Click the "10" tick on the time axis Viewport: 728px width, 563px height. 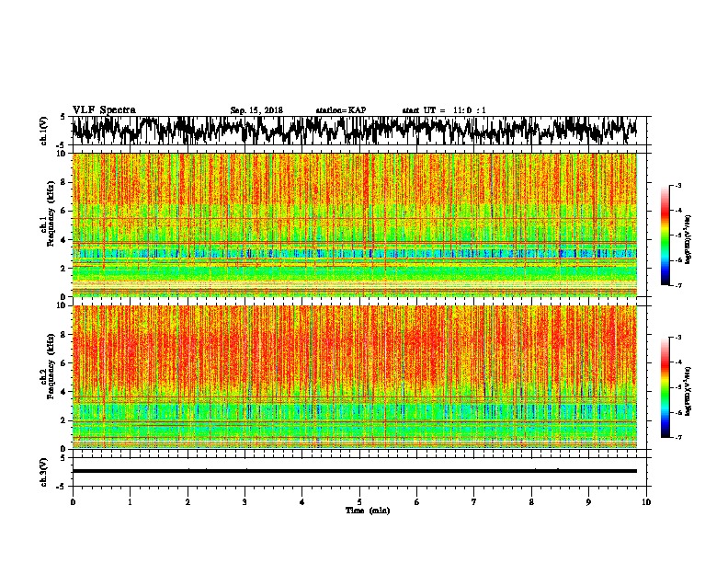646,502
